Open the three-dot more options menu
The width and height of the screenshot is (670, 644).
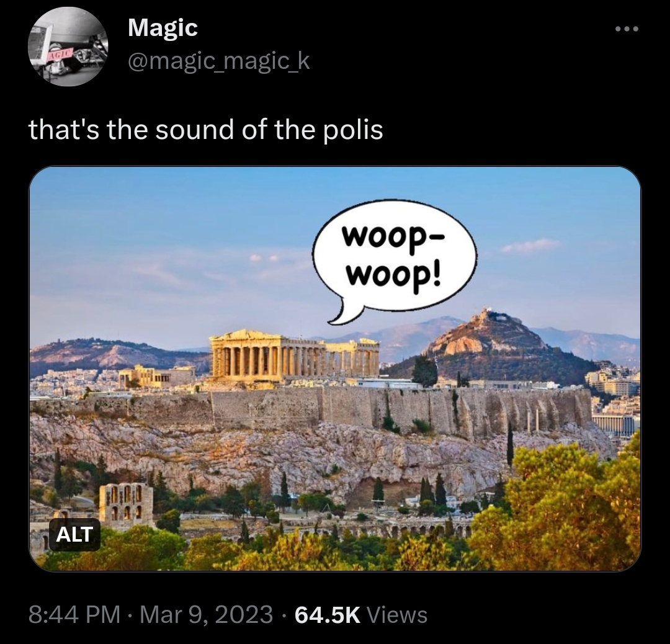pos(627,29)
